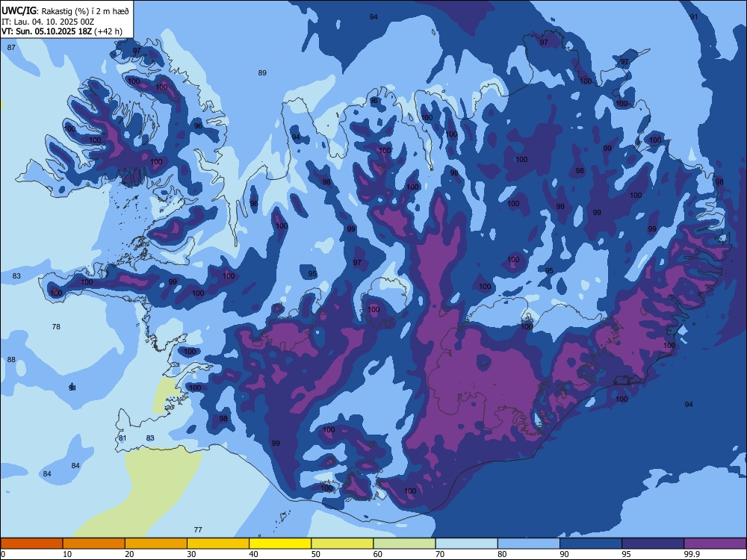
Task: Click the dark orange 0–10 legend swatch
Action: (x=31, y=544)
